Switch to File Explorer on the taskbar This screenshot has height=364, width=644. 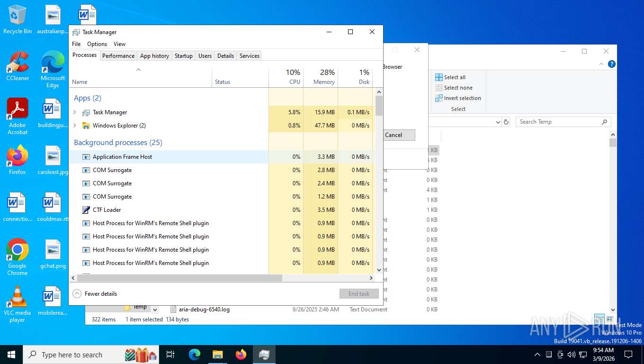point(217,355)
